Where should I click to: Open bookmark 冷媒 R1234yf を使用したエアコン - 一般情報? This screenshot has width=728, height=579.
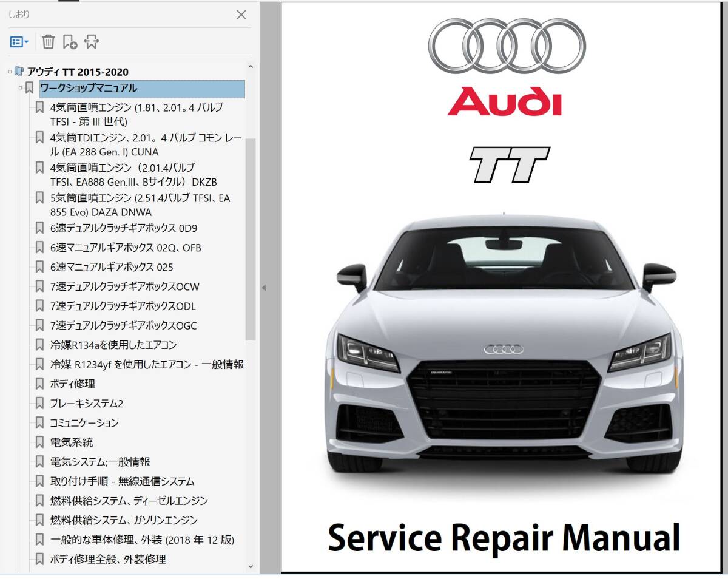[147, 364]
